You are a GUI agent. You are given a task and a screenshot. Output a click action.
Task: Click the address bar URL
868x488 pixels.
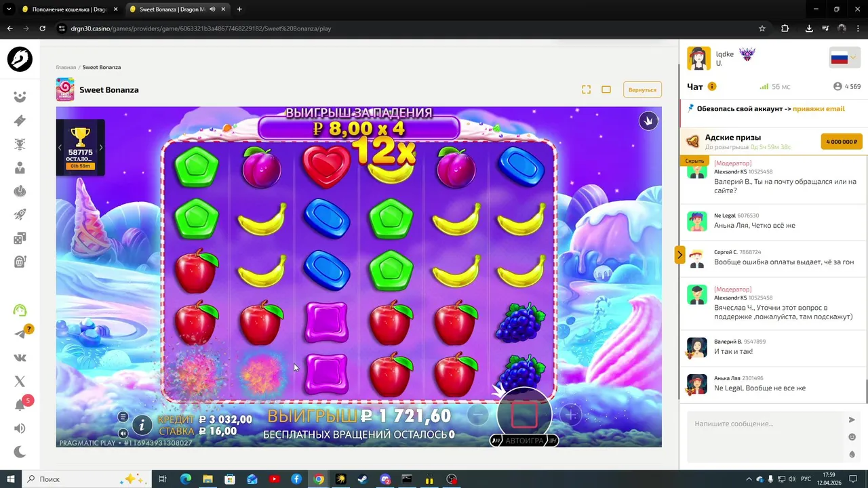(x=201, y=28)
